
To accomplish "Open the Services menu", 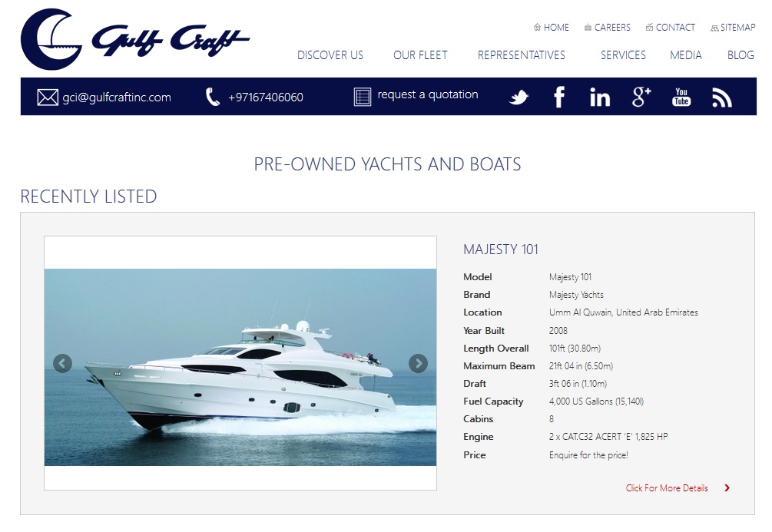I will 623,55.
